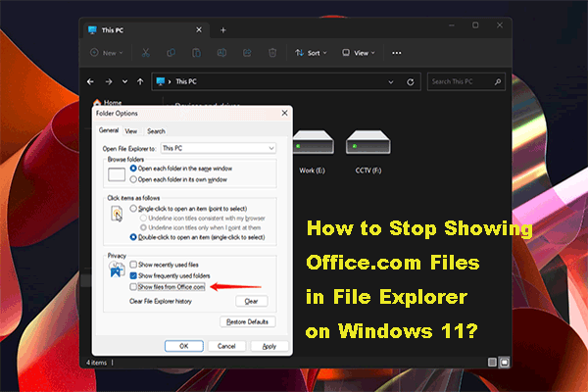
Task: Confirm with the OK button
Action: (184, 346)
